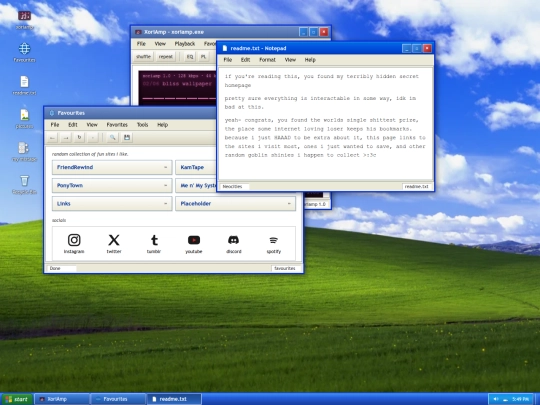The image size is (540, 405).
Task: Expand the KamTape section
Action: pos(196,167)
